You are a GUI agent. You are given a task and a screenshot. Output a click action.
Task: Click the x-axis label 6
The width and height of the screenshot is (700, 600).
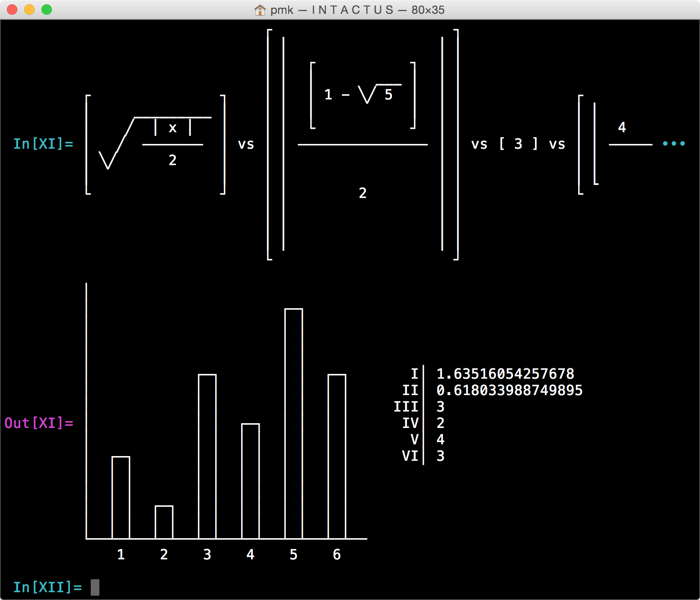[337, 554]
